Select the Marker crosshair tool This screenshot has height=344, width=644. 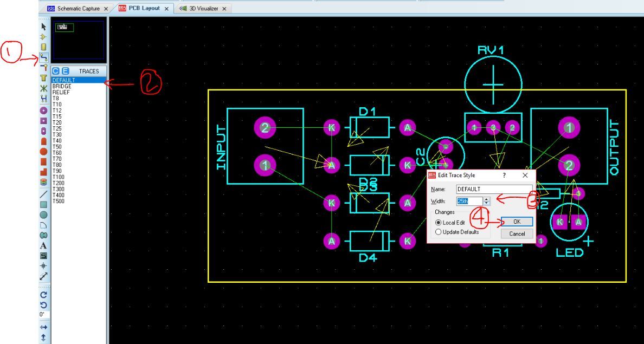[43, 265]
